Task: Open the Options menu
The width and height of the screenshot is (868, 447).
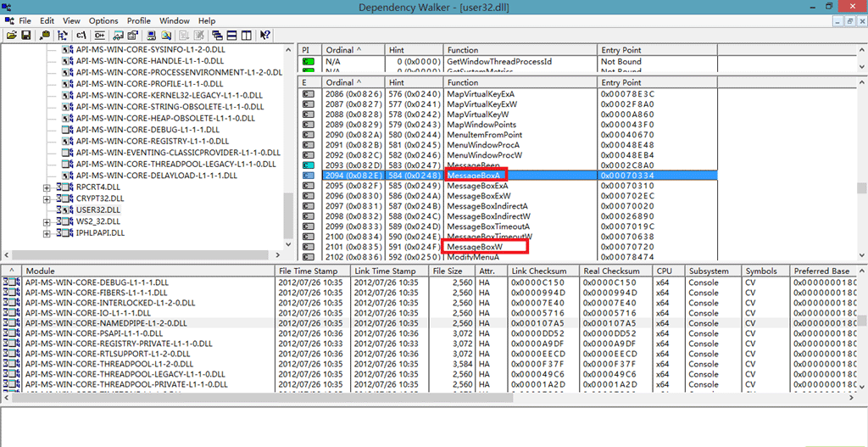Action: (x=103, y=20)
